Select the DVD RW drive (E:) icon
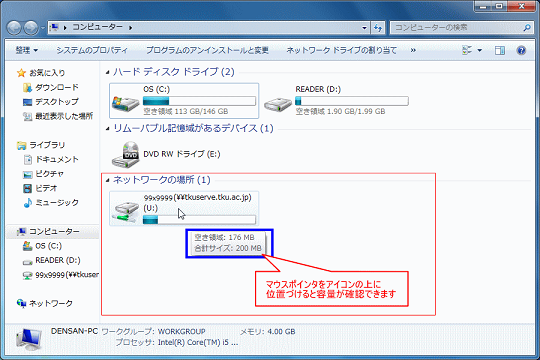540x360 pixels. pos(125,155)
